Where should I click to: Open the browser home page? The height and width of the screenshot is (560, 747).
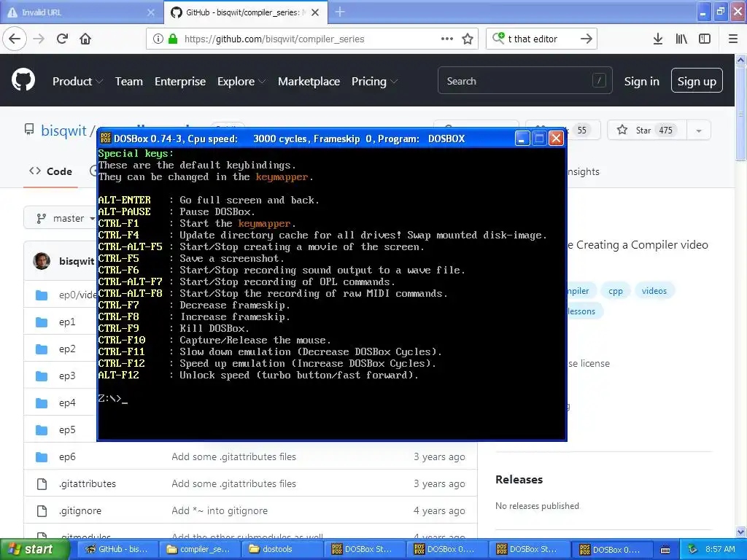pyautogui.click(x=85, y=39)
